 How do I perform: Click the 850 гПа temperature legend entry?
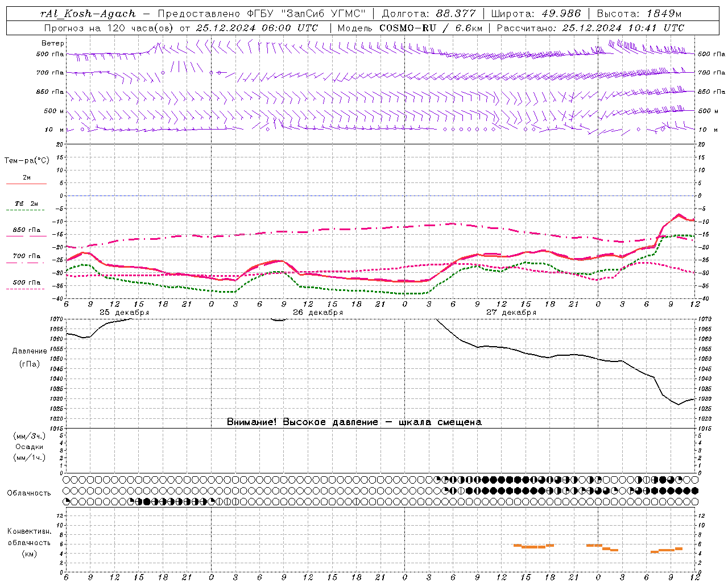[x=27, y=230]
